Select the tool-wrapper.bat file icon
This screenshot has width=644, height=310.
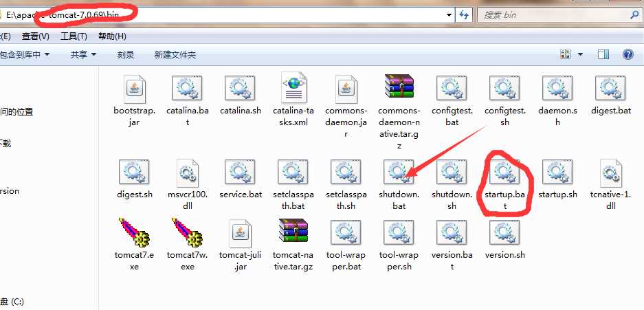[346, 232]
